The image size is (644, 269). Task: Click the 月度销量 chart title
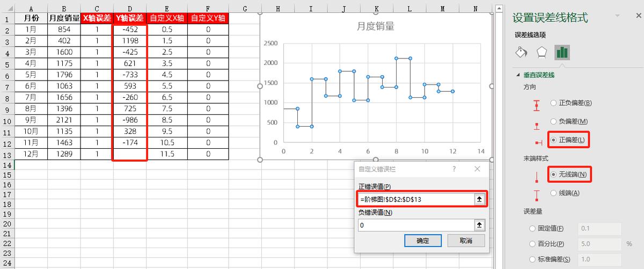tap(376, 27)
